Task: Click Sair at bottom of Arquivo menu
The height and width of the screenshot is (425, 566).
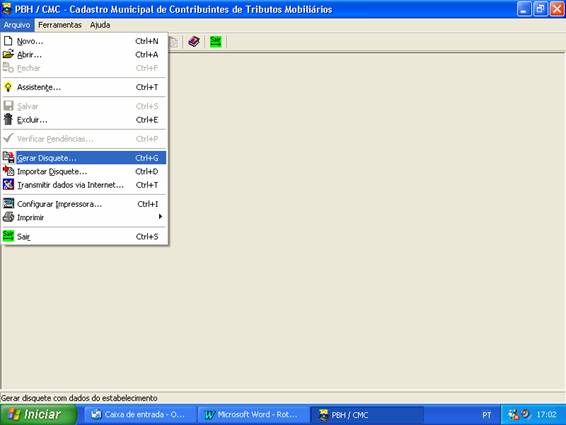Action: (x=84, y=237)
